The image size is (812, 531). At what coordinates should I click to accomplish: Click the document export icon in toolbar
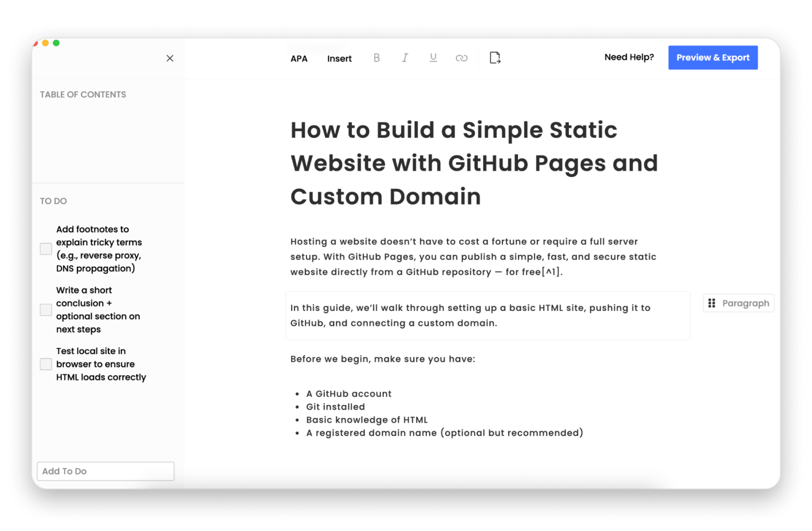[495, 58]
